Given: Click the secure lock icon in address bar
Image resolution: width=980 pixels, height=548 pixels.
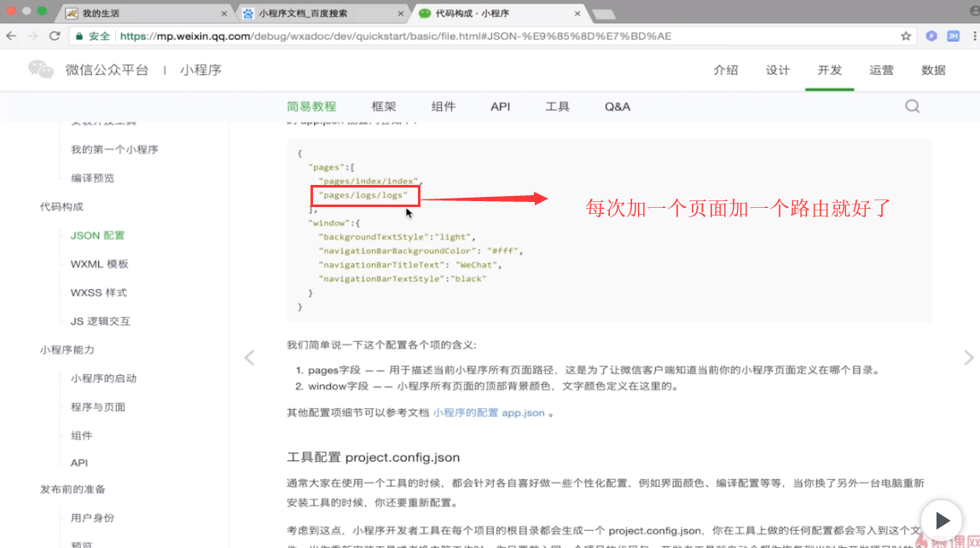Looking at the screenshot, I should (x=79, y=37).
